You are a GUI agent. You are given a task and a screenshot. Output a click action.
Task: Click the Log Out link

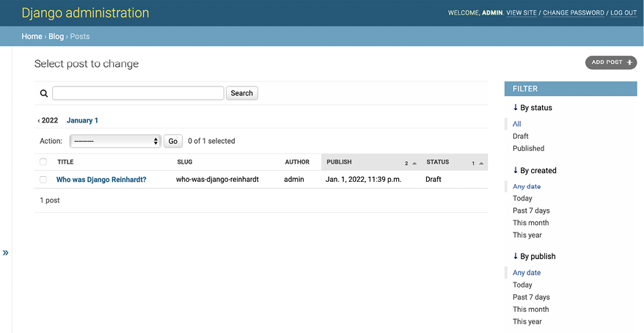click(623, 12)
